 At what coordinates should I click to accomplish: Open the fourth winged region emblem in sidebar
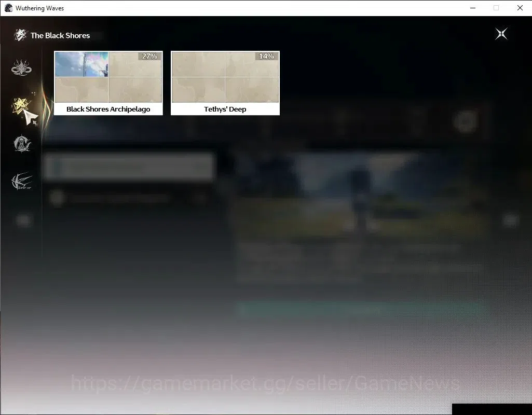(22, 181)
